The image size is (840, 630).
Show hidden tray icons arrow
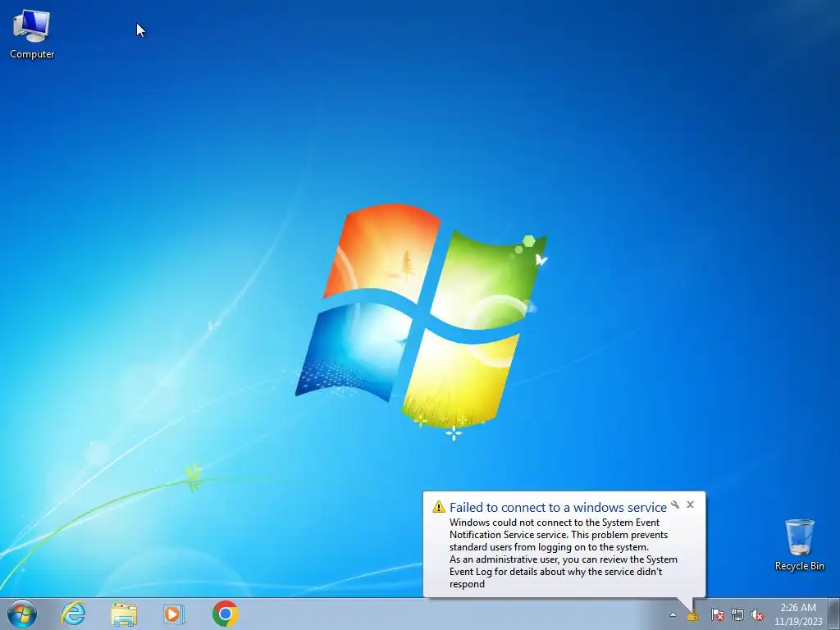pyautogui.click(x=673, y=615)
